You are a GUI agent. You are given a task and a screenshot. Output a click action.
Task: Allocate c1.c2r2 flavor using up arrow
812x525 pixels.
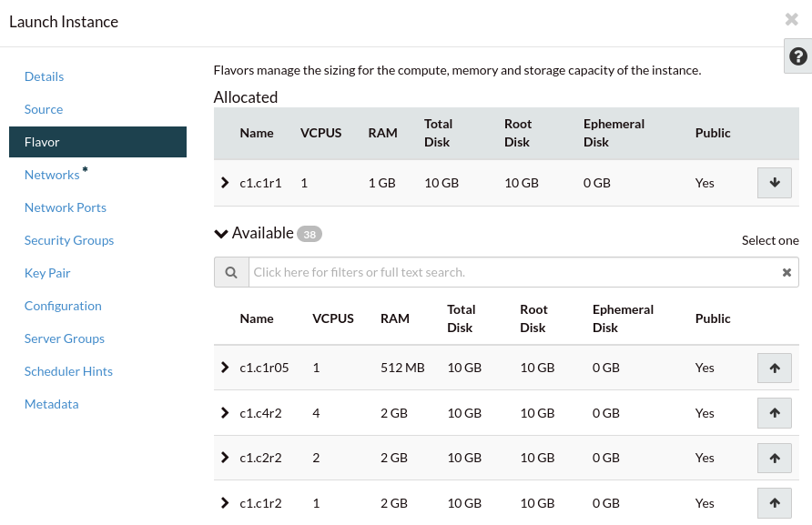[x=774, y=458]
